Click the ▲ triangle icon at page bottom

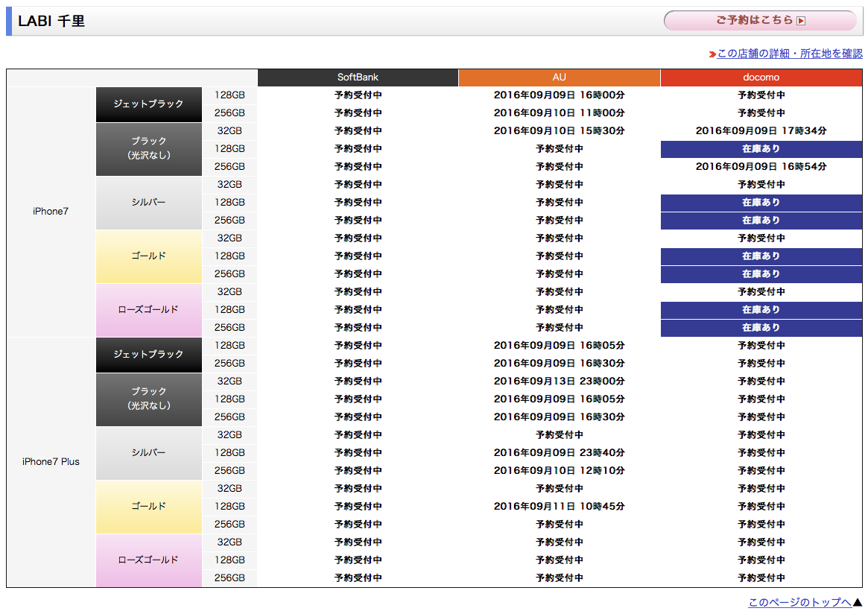pos(857,602)
